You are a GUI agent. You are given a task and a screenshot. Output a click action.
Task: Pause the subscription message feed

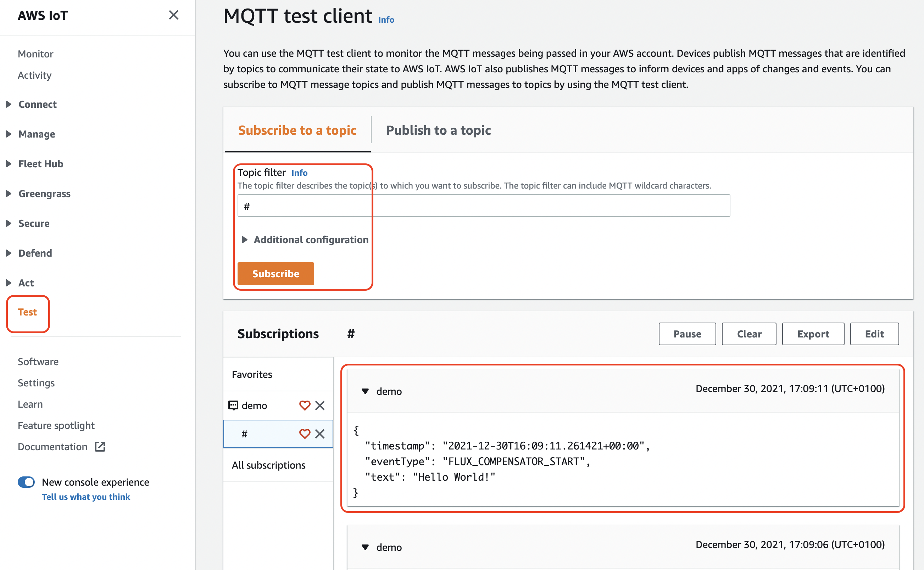[x=687, y=334]
